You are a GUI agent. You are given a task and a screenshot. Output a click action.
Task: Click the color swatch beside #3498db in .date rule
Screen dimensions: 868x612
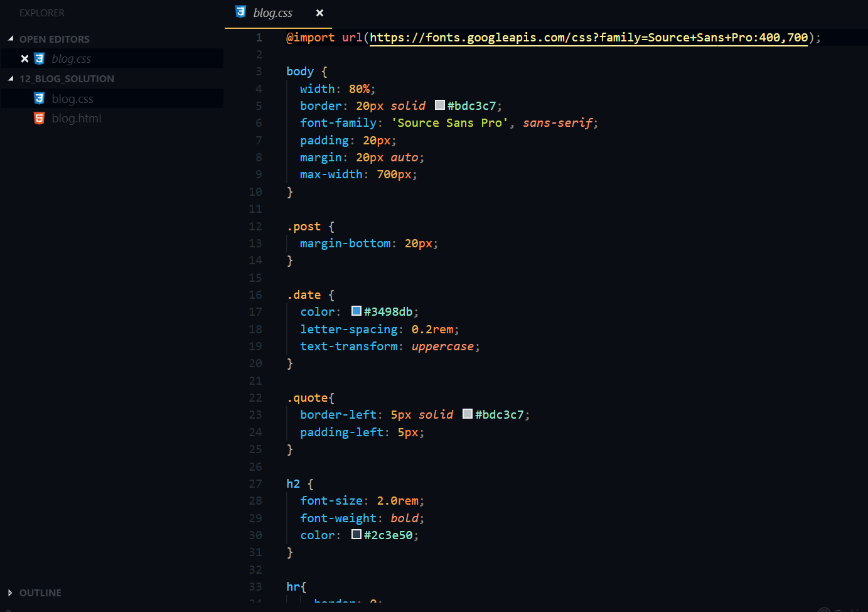coord(356,310)
